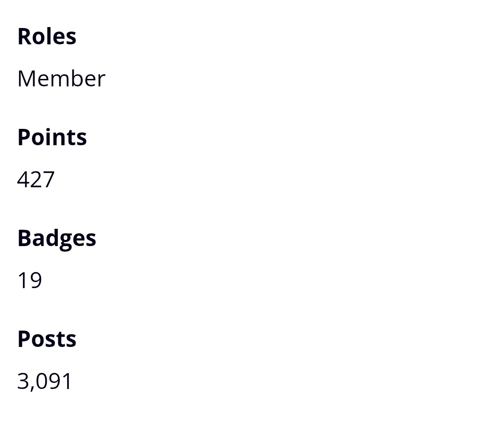Select the bold Badges label

[x=56, y=238]
